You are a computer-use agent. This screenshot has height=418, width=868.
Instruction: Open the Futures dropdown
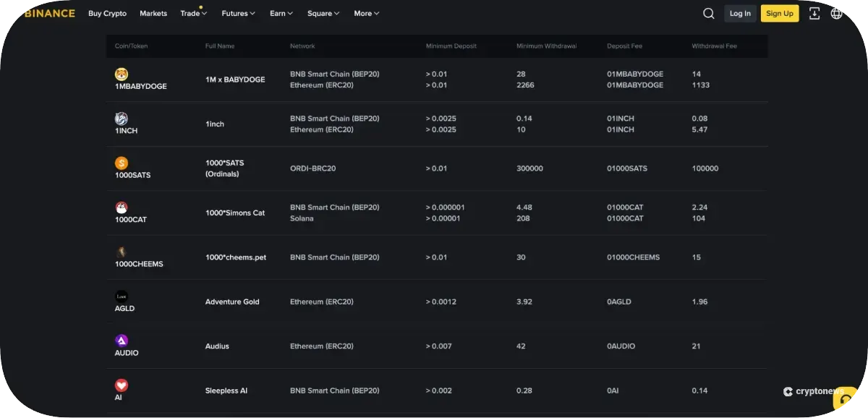click(238, 13)
